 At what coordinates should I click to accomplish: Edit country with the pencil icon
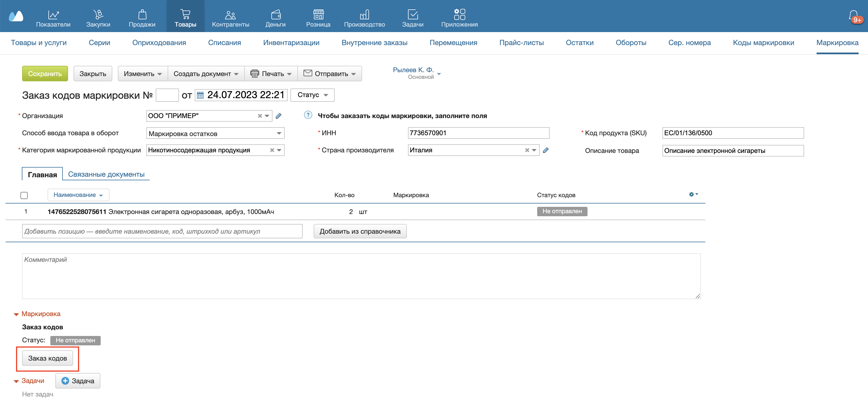[x=545, y=150]
